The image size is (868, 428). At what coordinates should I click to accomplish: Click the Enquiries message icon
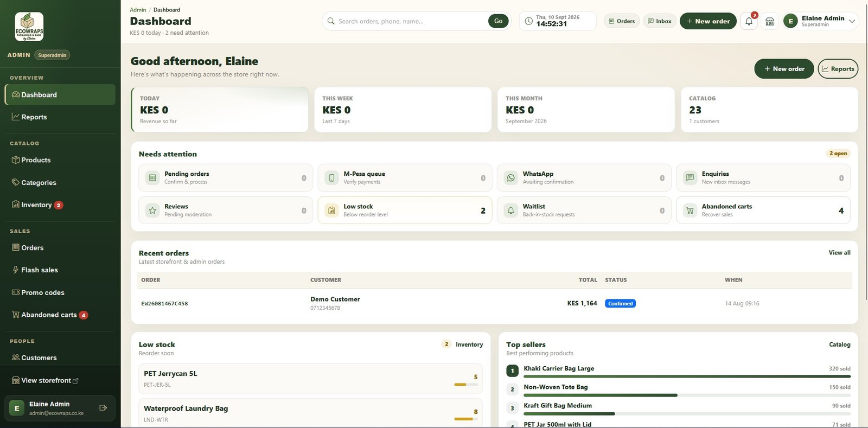[x=690, y=178]
